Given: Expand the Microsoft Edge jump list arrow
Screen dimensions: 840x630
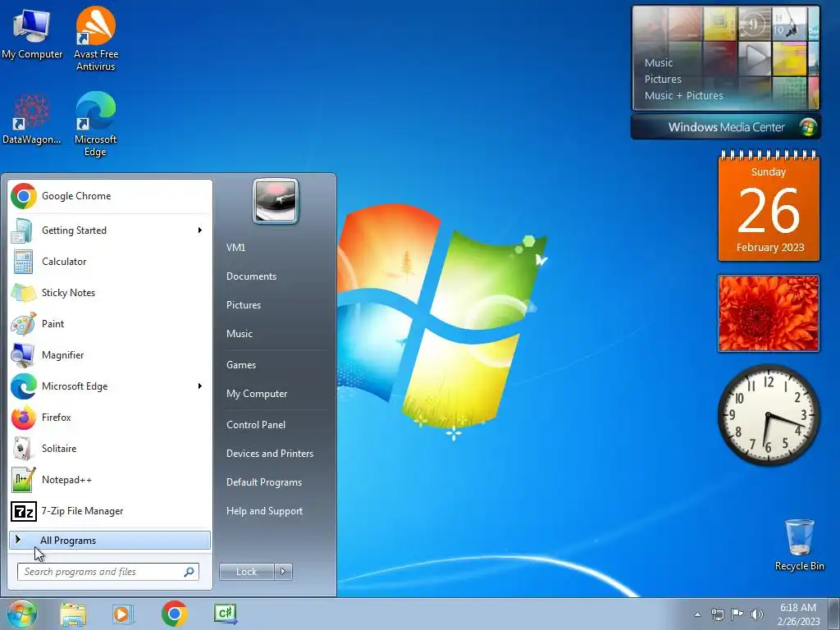Looking at the screenshot, I should coord(200,386).
